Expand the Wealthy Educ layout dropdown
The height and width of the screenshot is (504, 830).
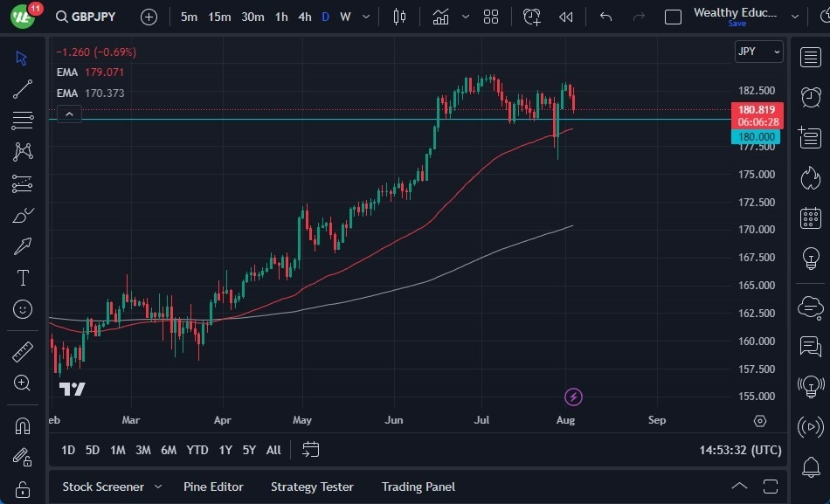796,16
